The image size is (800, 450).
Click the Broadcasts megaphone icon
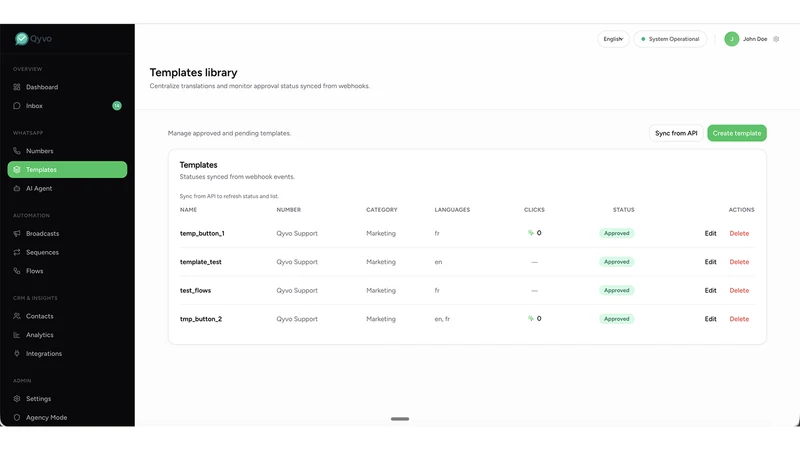click(x=17, y=234)
